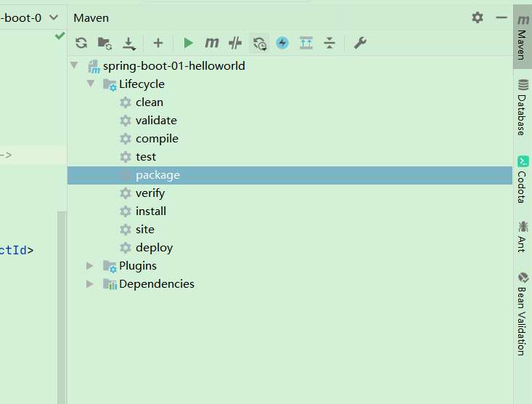Collapse the Lifecycle node

point(91,84)
